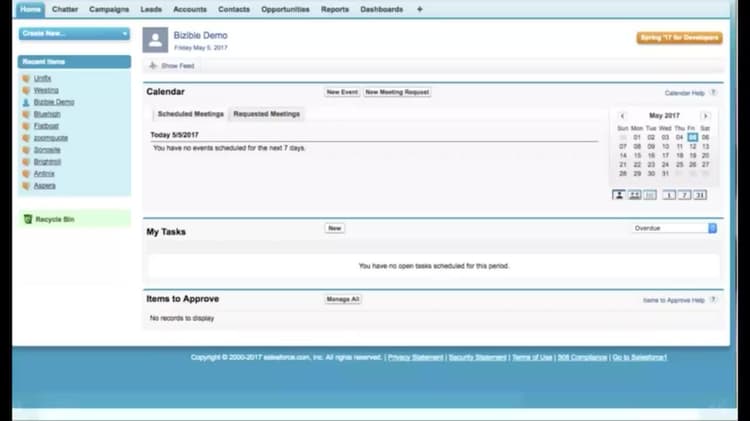Expand the Create New dropdown

74,33
